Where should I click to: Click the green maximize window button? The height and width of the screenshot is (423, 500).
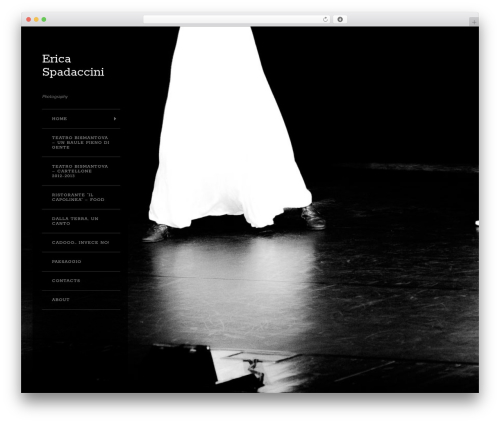[44, 20]
